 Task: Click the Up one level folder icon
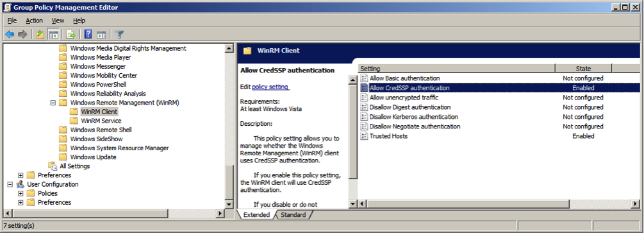[40, 35]
